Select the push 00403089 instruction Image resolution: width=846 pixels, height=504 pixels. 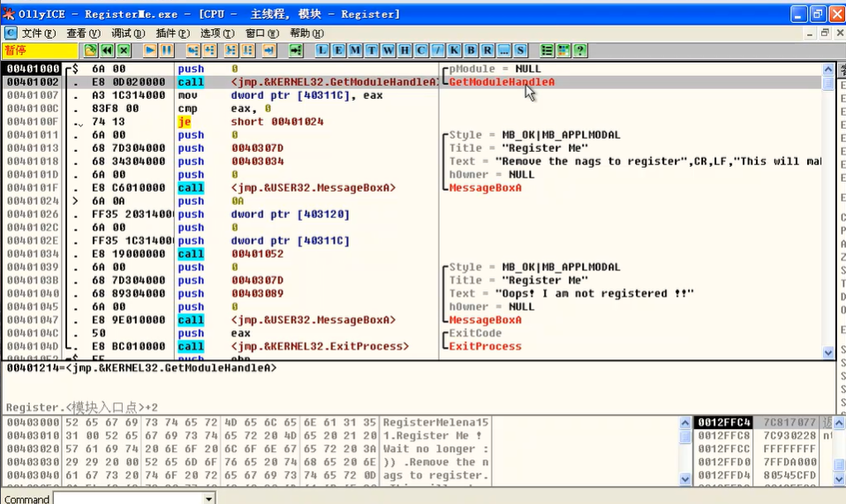tap(230, 293)
